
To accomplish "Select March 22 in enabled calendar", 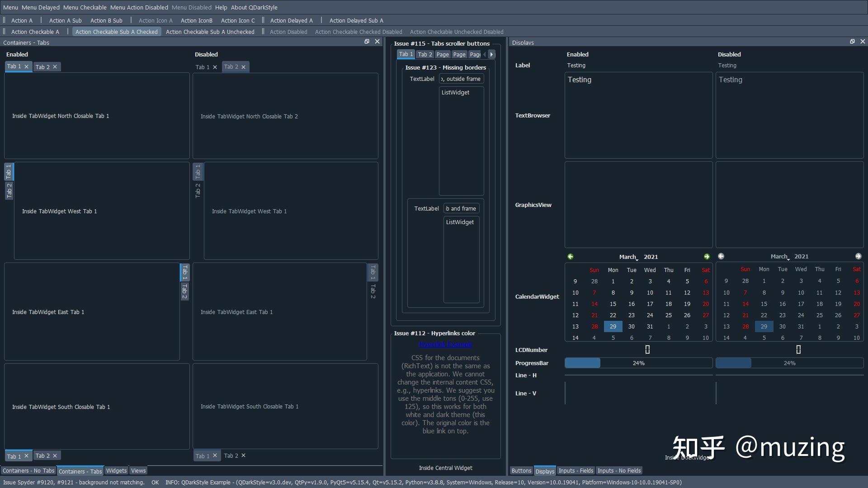I will [x=613, y=315].
